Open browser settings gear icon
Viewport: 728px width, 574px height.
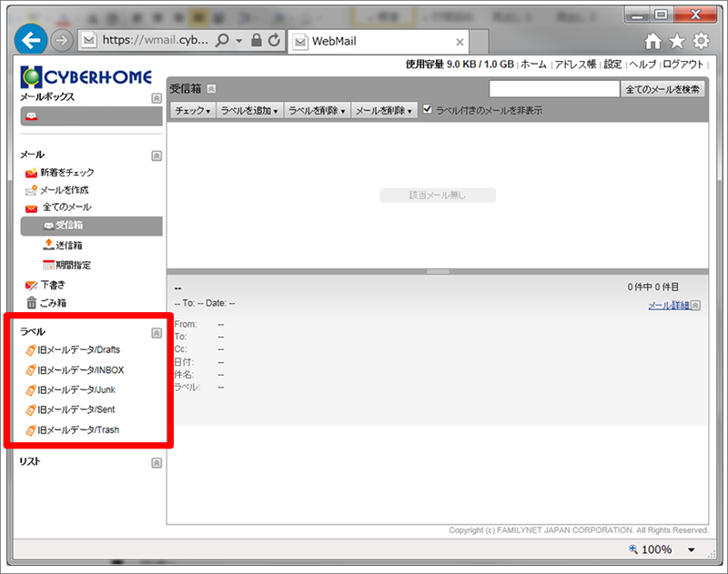(700, 41)
